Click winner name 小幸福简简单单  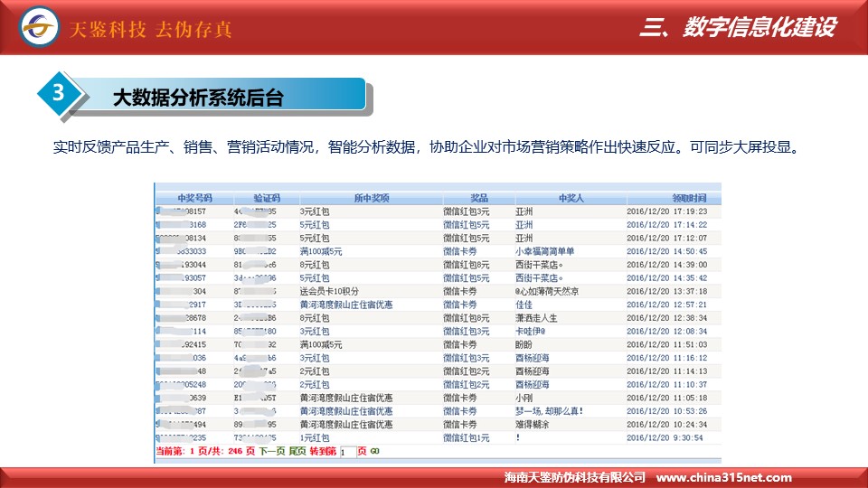(x=544, y=251)
